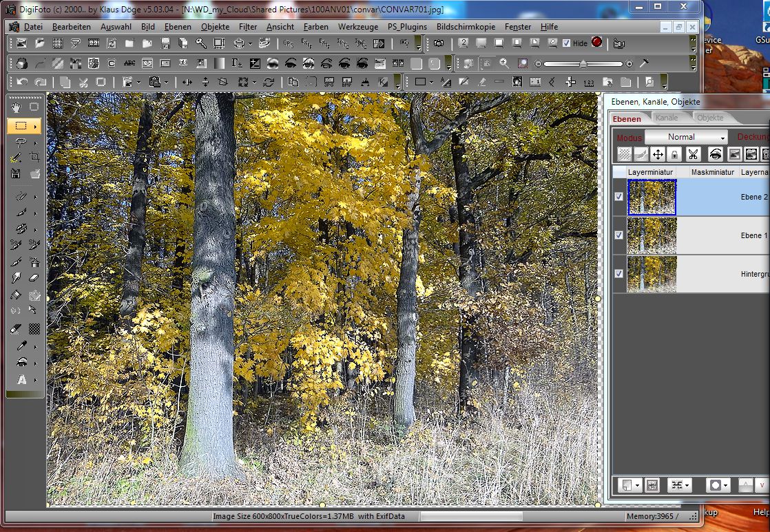
Task: Click the lock layer icon in Ebenen panel
Action: pos(674,153)
